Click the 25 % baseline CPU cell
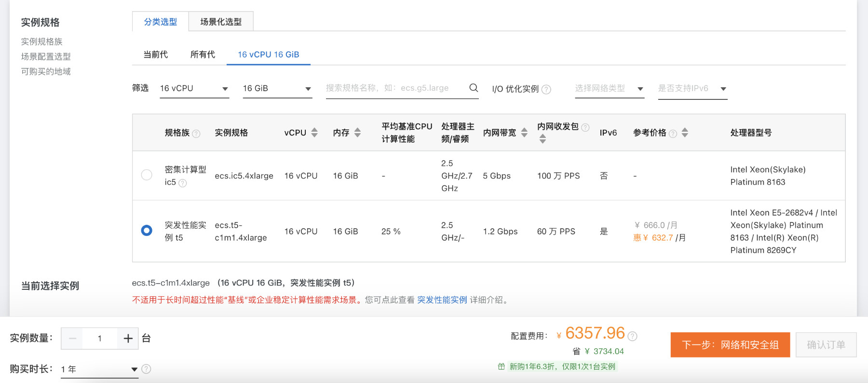The width and height of the screenshot is (868, 383). pos(391,231)
